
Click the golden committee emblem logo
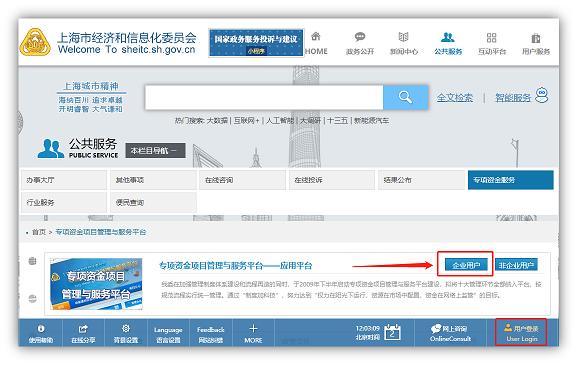pyautogui.click(x=35, y=42)
